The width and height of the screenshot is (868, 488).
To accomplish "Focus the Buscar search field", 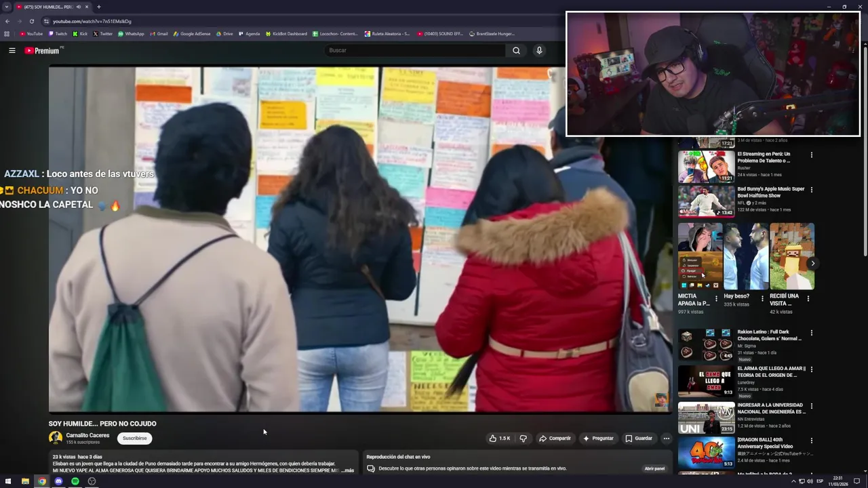I will [x=415, y=50].
